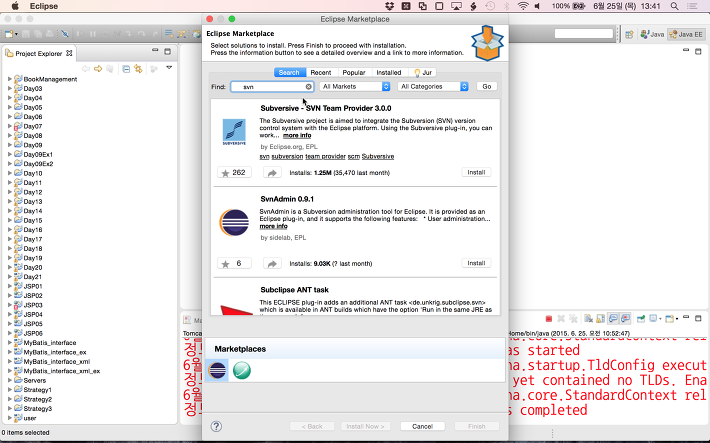Maximize the Project Explorer panel
Image resolution: width=710 pixels, height=443 pixels.
pyautogui.click(x=168, y=51)
